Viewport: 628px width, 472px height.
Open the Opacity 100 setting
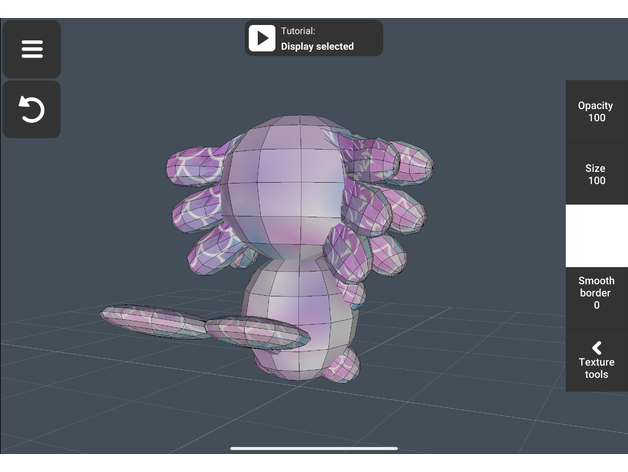(x=596, y=112)
